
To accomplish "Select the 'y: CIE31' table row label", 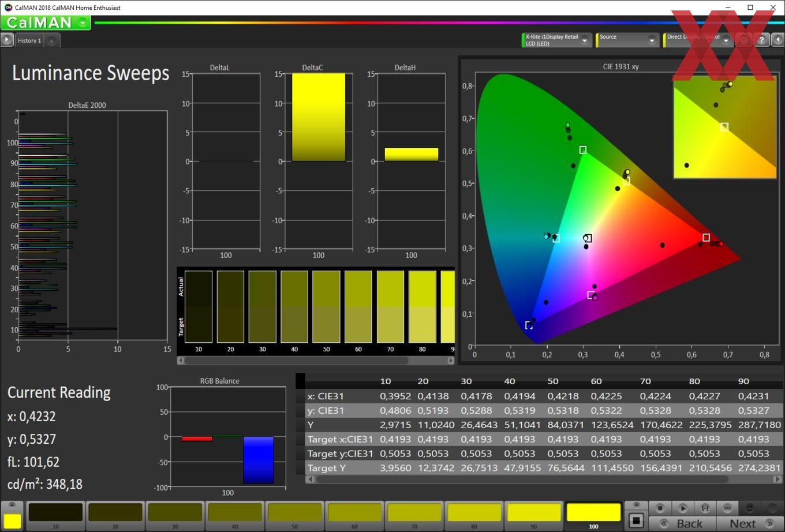I will (x=325, y=411).
